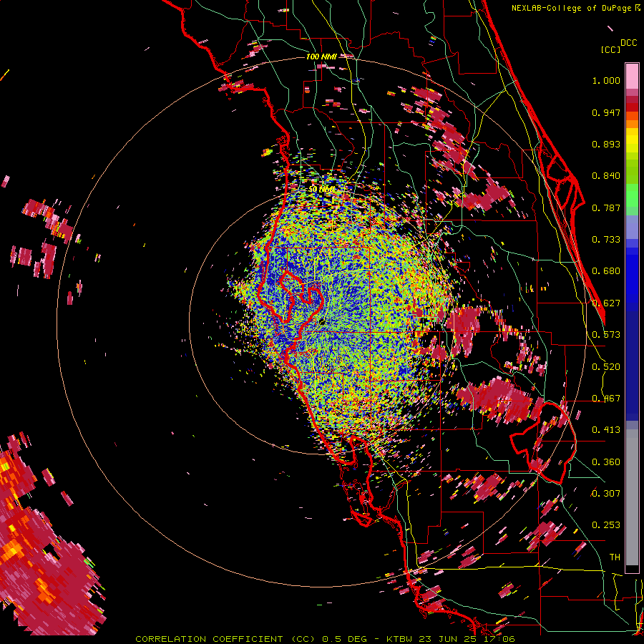Select the 0.573 color scale value
Viewport: 644px width, 644px height.
click(x=606, y=335)
